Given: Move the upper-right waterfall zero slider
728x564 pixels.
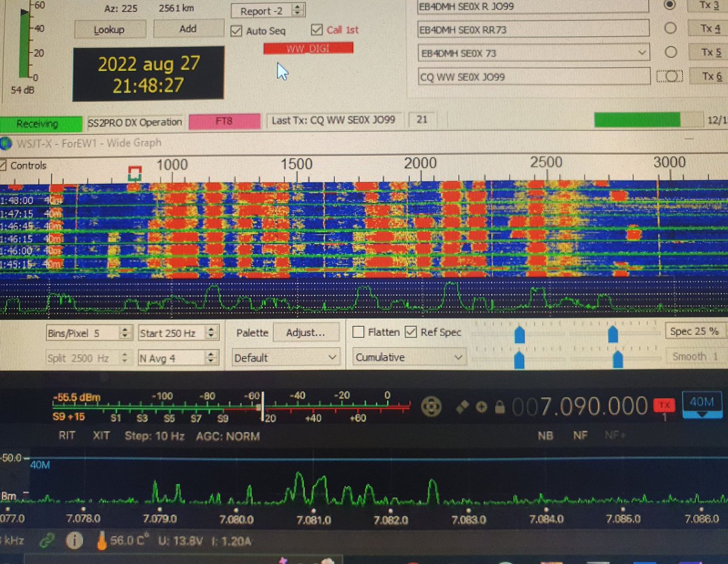Looking at the screenshot, I should coord(613,333).
